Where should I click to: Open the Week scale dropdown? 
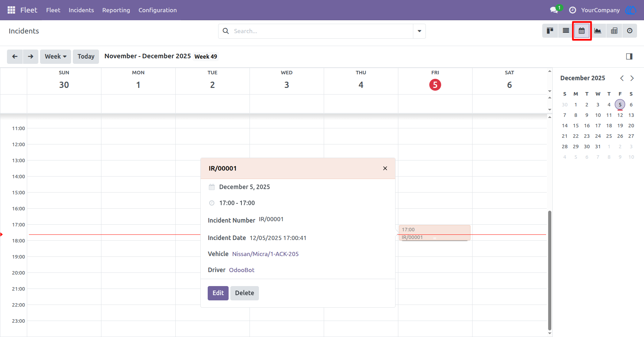coord(56,57)
